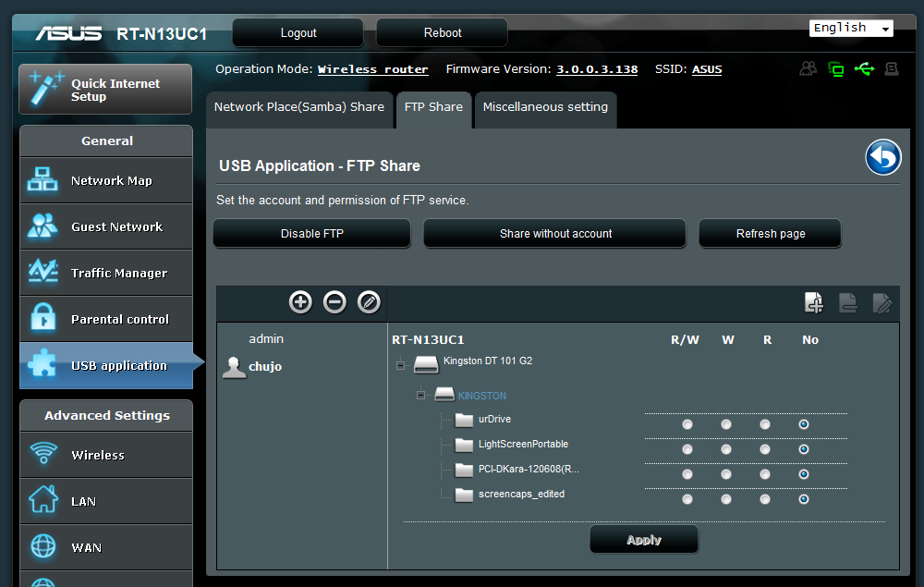Click the blue back arrow icon

[x=882, y=157]
